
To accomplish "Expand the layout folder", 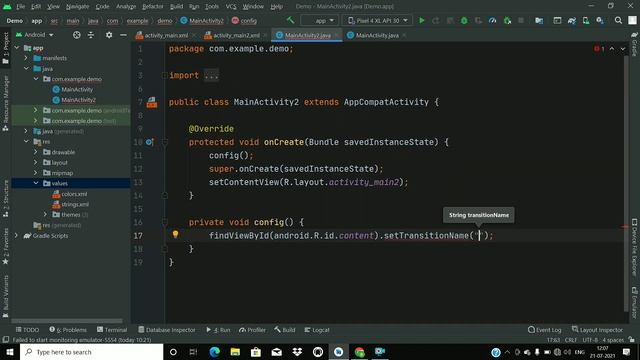I will click(x=36, y=162).
